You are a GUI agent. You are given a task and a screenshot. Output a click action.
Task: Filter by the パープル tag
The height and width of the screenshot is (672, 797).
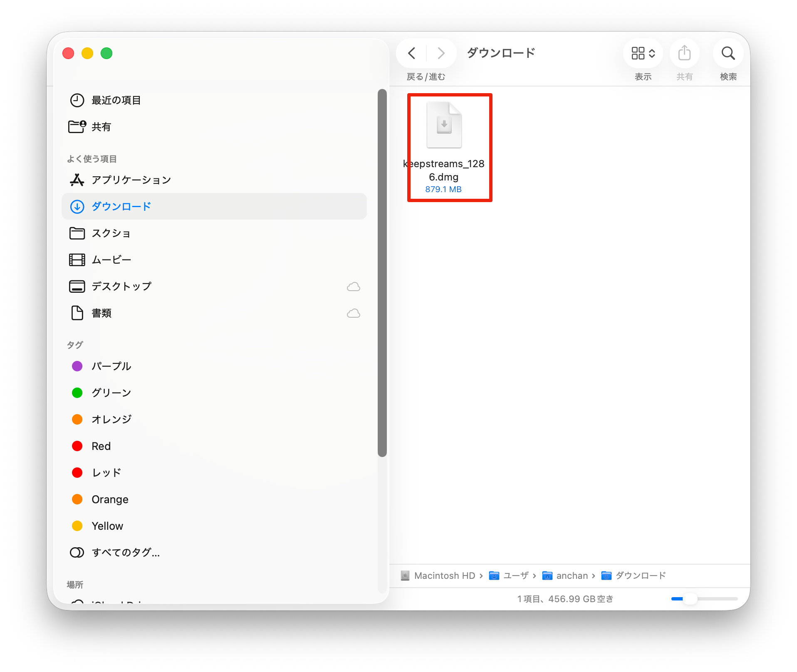pyautogui.click(x=111, y=366)
